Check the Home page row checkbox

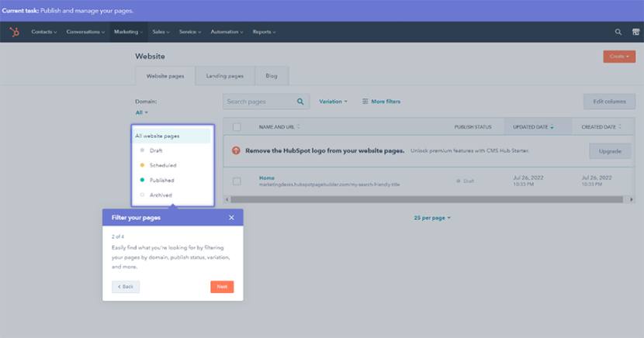coord(237,181)
